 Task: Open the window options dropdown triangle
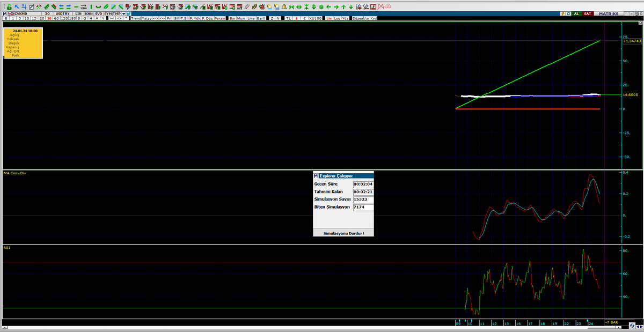(627, 14)
